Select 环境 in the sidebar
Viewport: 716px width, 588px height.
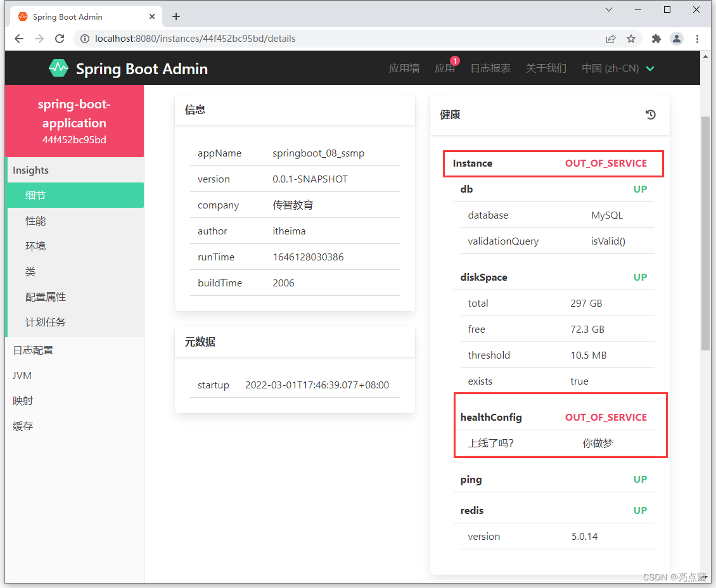[x=75, y=246]
